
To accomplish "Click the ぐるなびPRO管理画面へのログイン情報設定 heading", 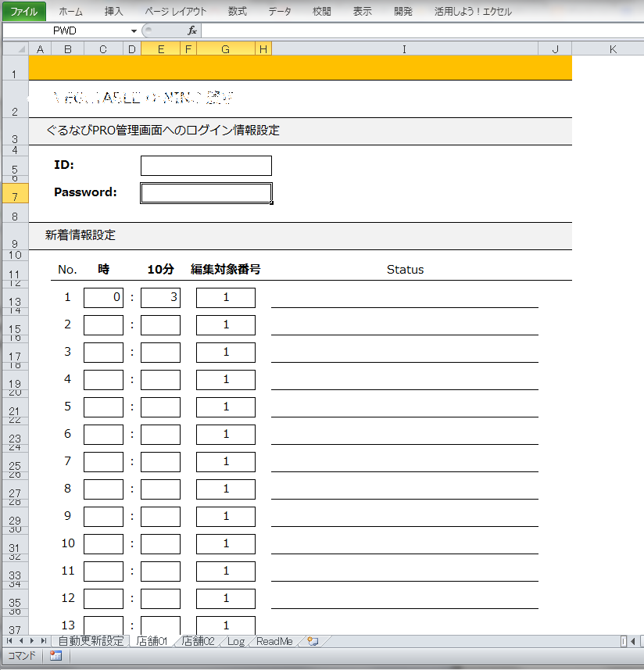I will tap(163, 131).
